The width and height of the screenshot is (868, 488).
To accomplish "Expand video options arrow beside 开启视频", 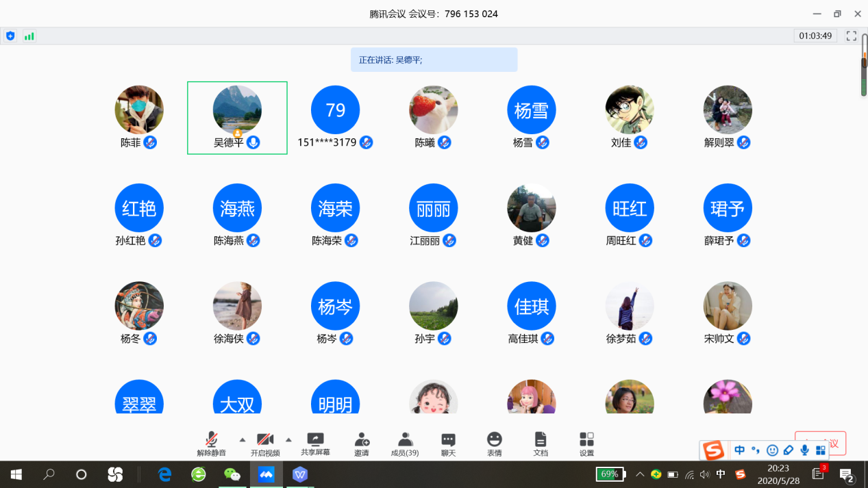I will 288,439.
